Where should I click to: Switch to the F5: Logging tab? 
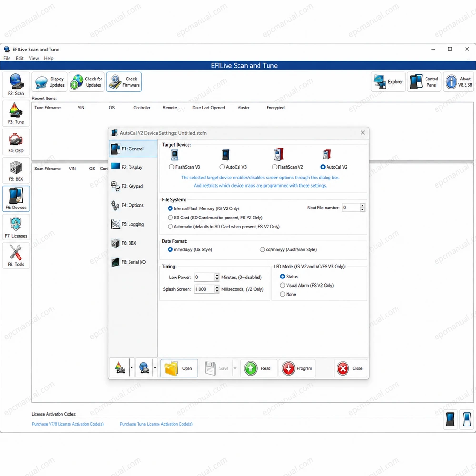pyautogui.click(x=133, y=224)
